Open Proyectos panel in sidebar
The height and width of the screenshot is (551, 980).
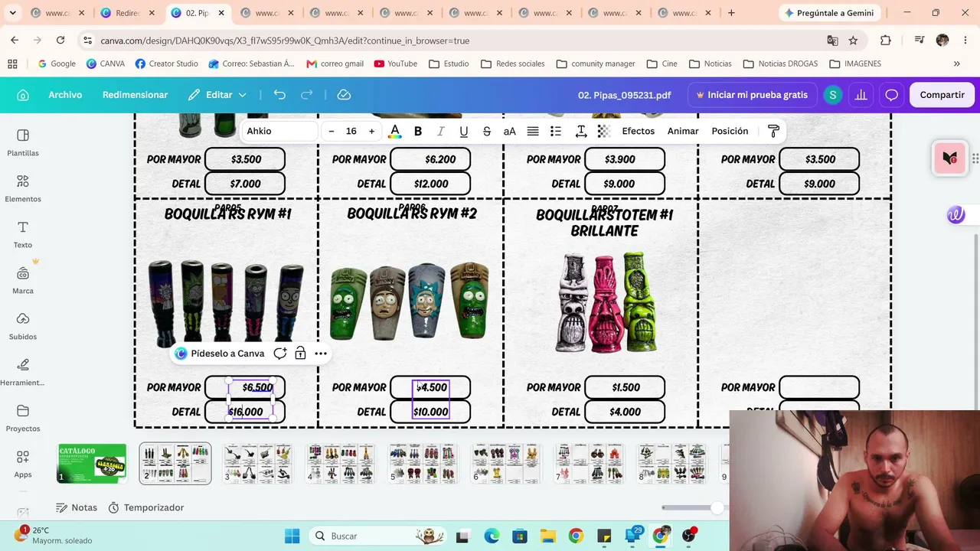23,418
